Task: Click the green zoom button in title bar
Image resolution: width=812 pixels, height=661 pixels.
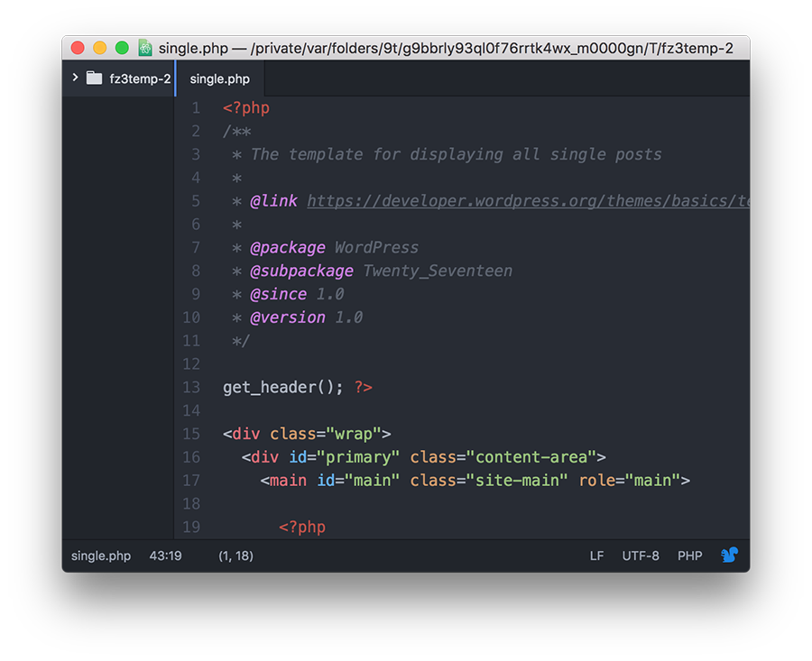Action: 121,46
